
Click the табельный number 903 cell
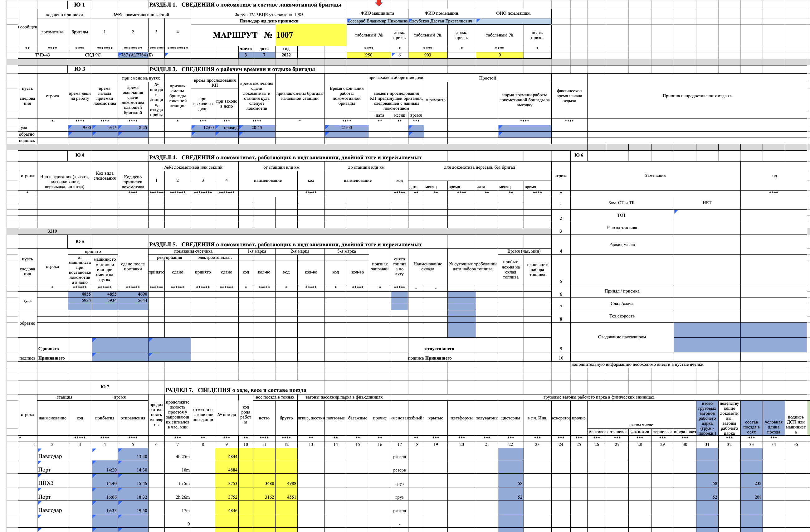(x=427, y=55)
